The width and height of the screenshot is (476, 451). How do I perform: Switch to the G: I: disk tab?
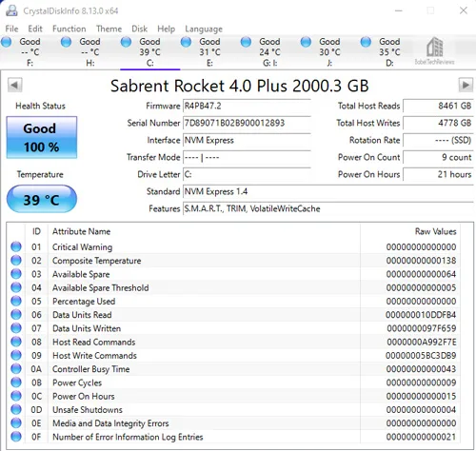tap(269, 52)
